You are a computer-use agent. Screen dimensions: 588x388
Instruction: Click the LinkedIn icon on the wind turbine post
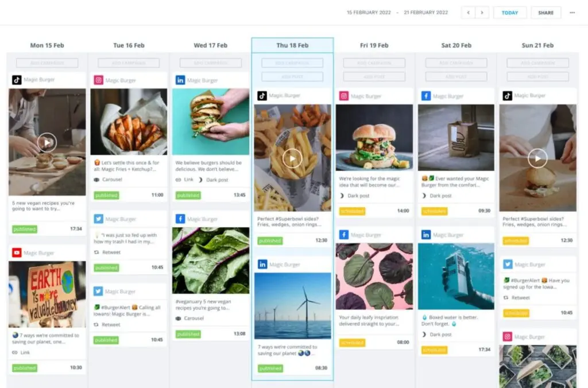(x=262, y=264)
